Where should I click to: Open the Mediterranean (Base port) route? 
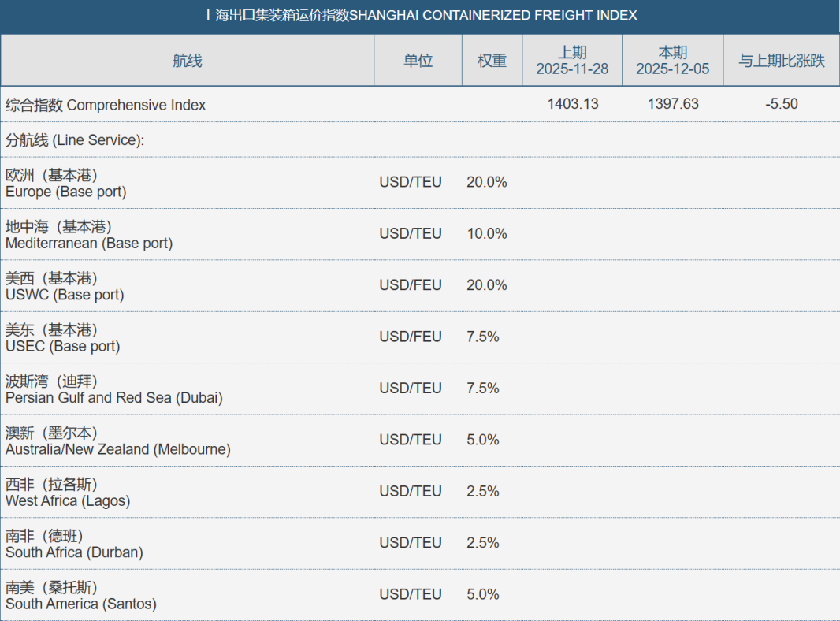[88, 235]
